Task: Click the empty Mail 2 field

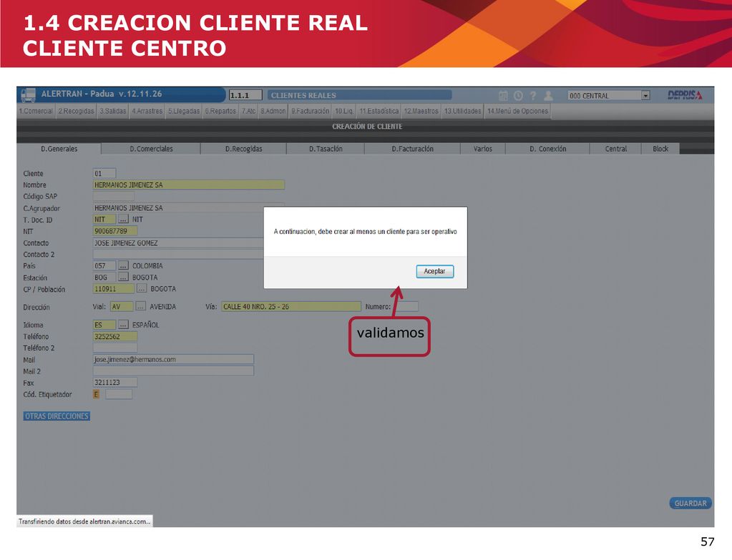Action: (x=173, y=371)
